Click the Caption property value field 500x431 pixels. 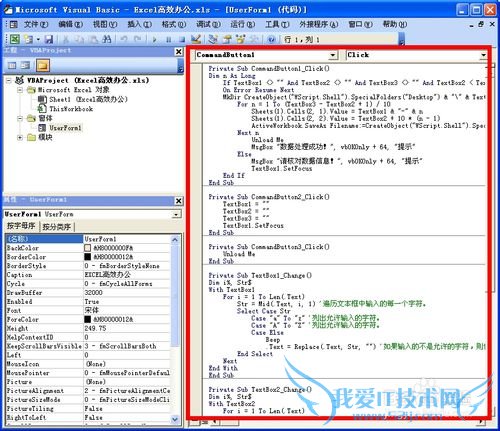tap(127, 275)
